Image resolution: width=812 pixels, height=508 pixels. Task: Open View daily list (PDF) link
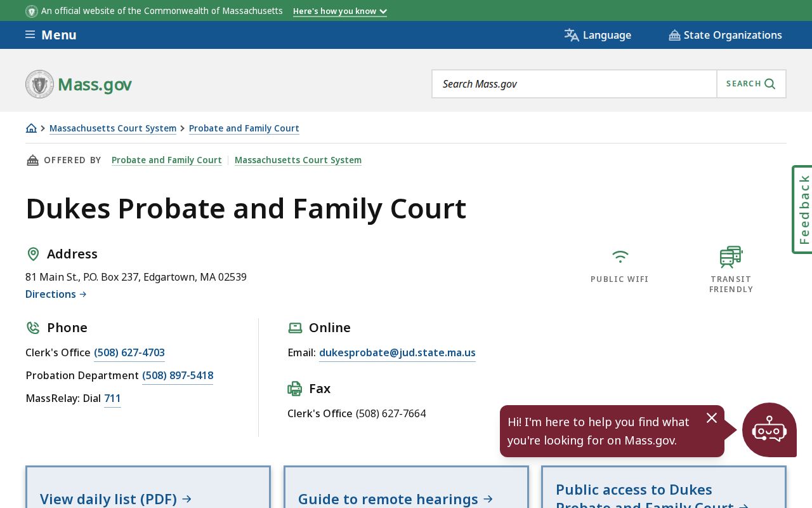tap(116, 499)
